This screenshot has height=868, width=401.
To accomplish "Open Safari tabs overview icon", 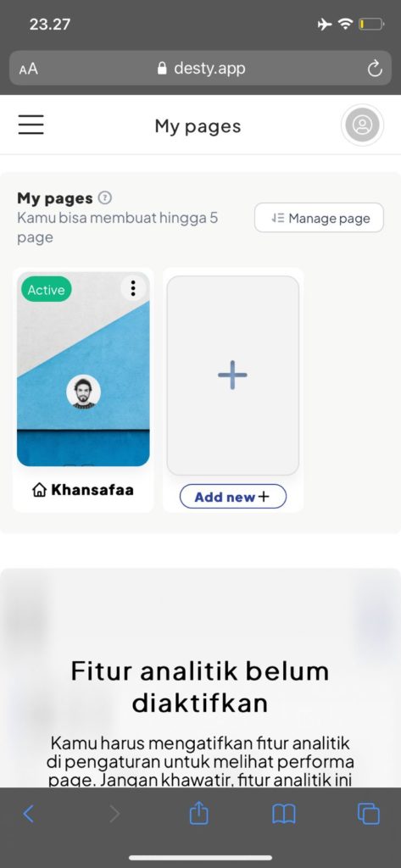I will tap(369, 814).
